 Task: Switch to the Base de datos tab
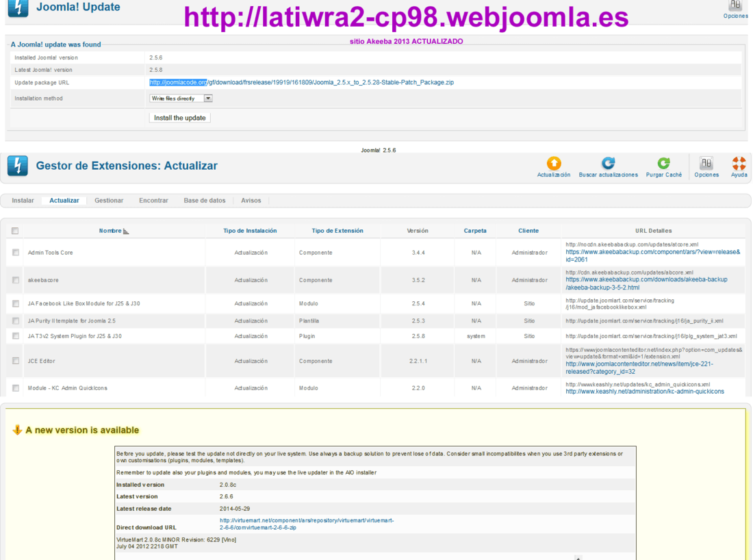(x=205, y=201)
